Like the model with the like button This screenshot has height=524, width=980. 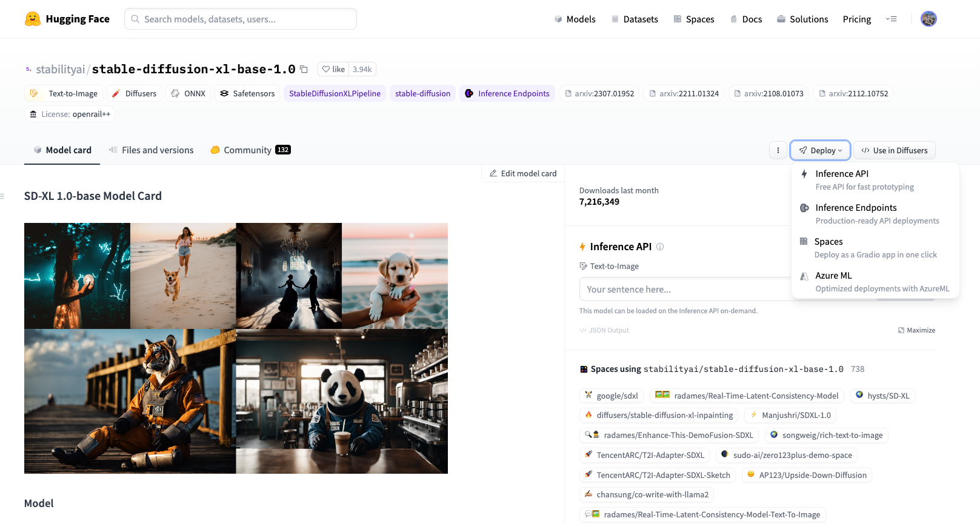pos(333,69)
